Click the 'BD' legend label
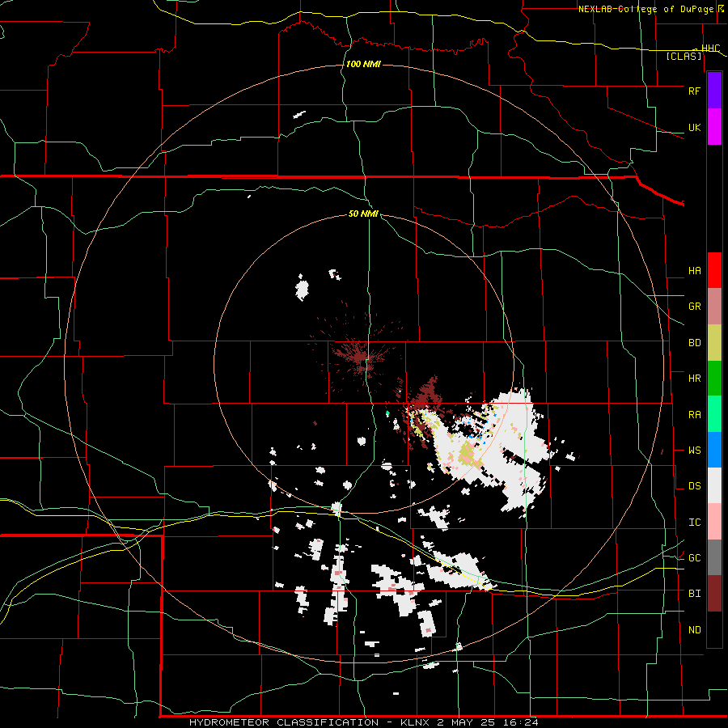 (694, 343)
